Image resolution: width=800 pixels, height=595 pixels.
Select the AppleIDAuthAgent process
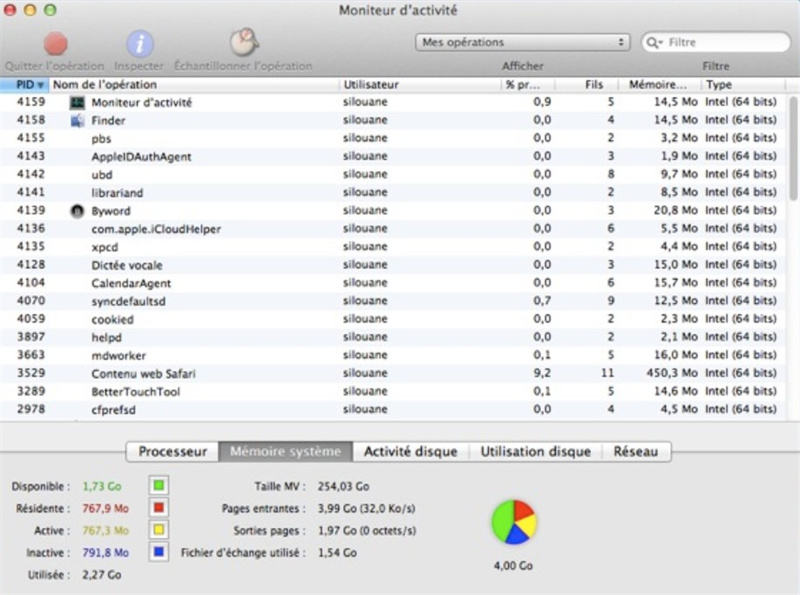pos(393,157)
